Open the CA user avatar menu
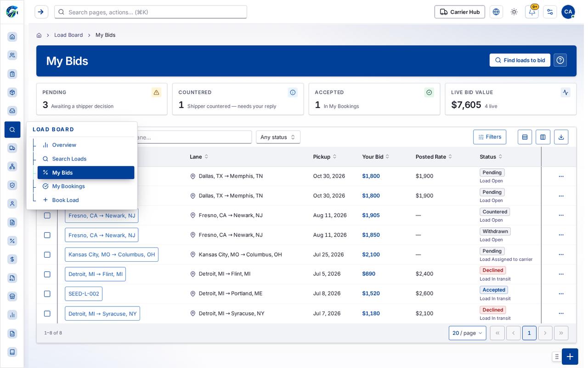This screenshot has width=588, height=368. (x=568, y=12)
